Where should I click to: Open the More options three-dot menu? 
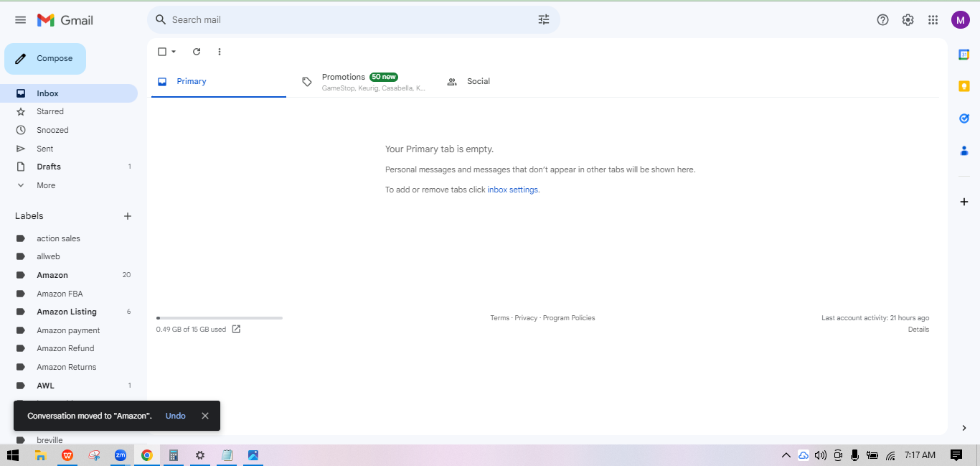pyautogui.click(x=220, y=52)
